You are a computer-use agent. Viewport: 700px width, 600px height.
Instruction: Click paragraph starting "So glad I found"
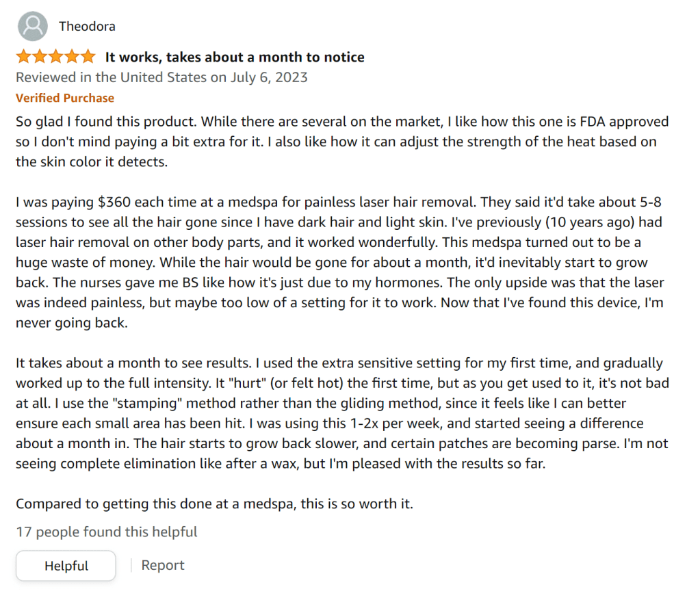tap(342, 142)
